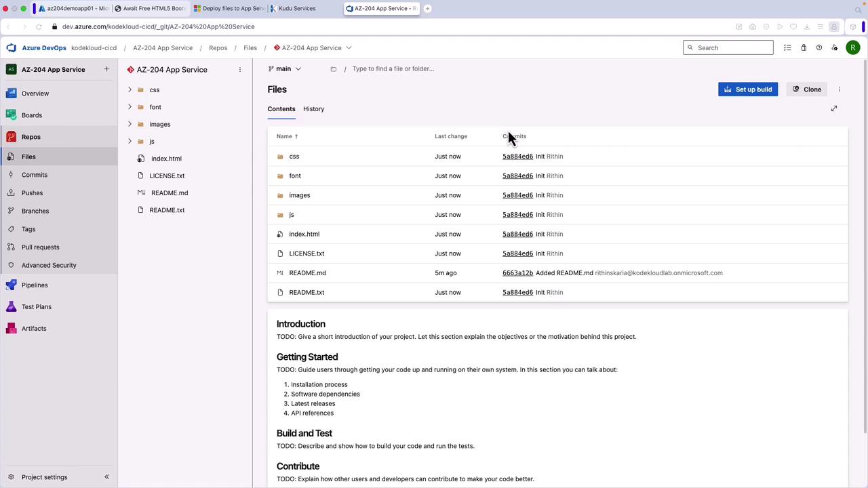Expand the images folder in tree

130,124
